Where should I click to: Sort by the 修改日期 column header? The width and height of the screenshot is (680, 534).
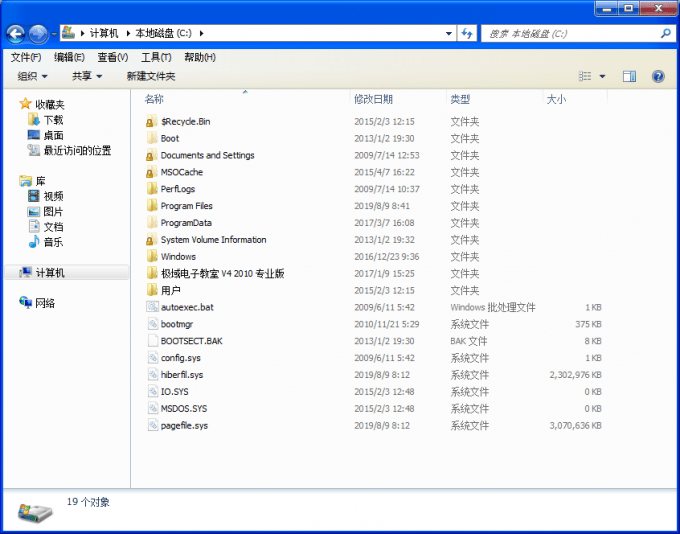373,99
